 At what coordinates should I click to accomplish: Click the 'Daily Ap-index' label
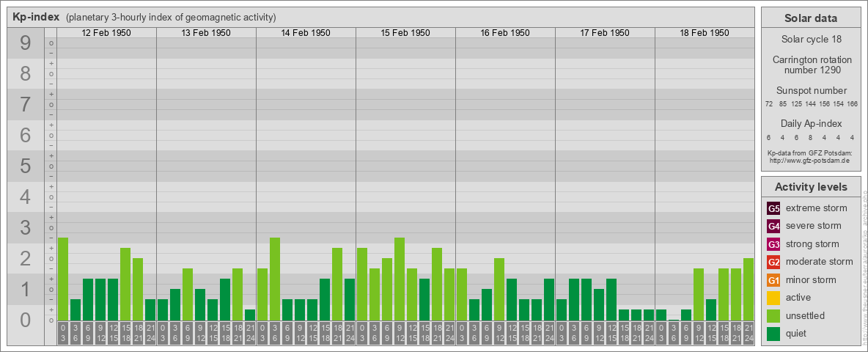811,123
